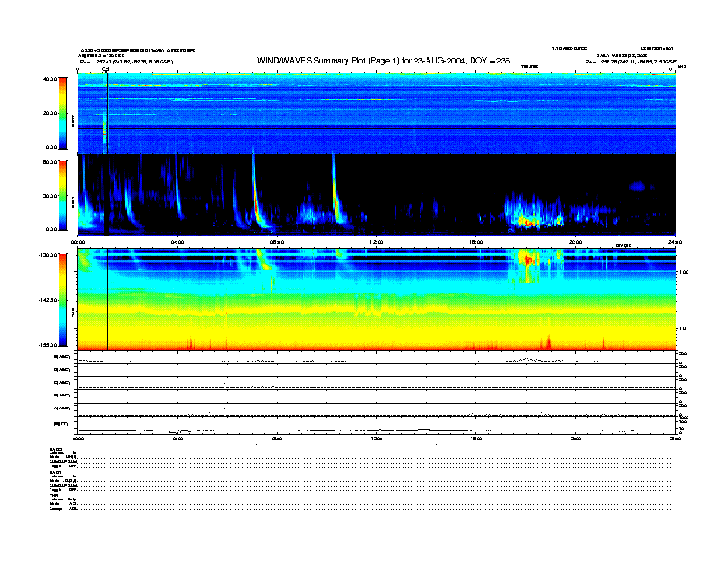Click the RAD2 heading in the status table

click(x=56, y=448)
